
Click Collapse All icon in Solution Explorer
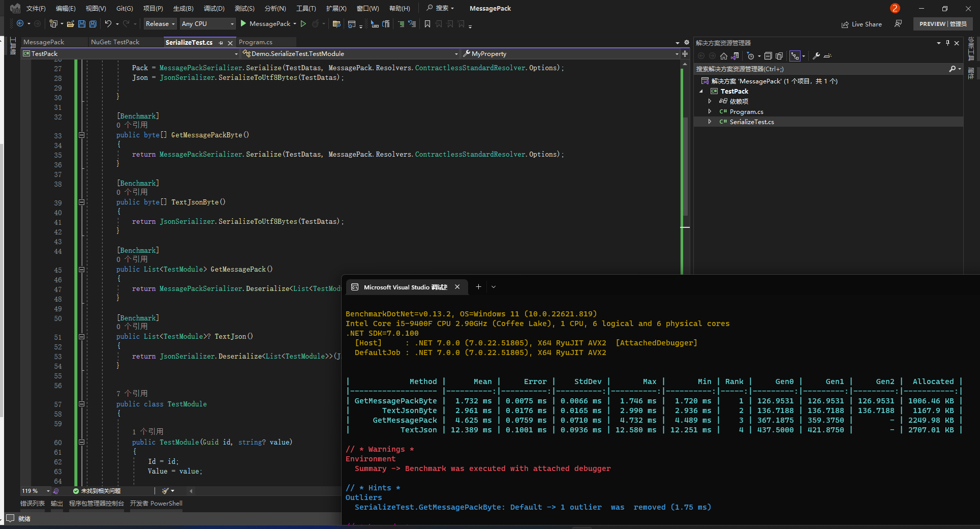(768, 56)
